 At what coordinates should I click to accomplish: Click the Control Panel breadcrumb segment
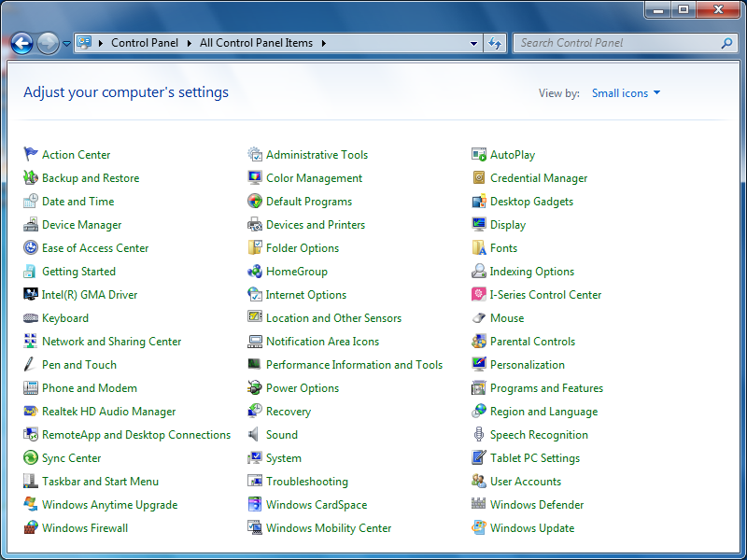click(x=145, y=43)
